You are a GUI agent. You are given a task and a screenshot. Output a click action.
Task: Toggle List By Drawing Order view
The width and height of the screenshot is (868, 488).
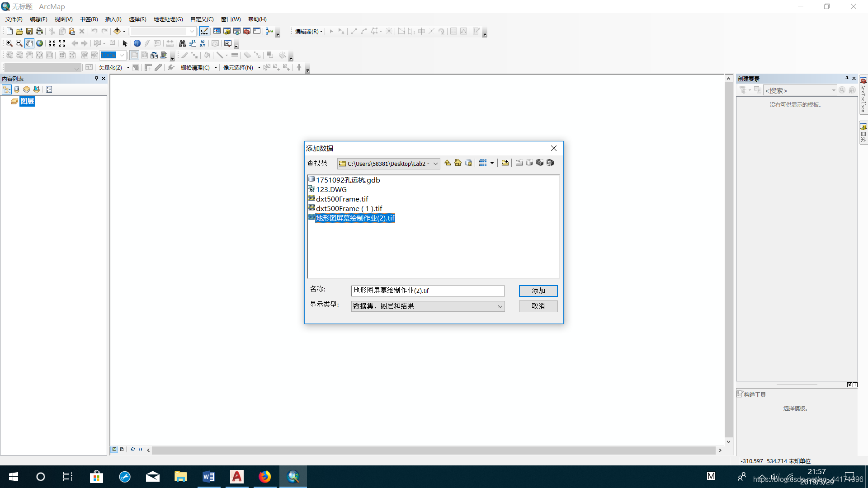pyautogui.click(x=7, y=89)
